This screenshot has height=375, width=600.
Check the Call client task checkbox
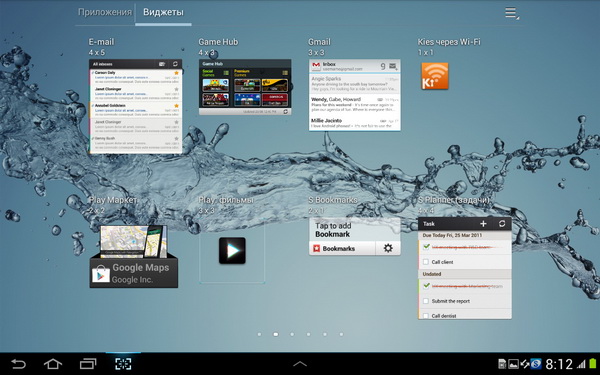pos(426,262)
